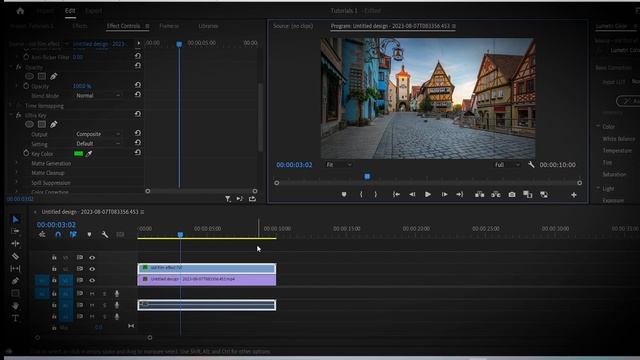Click play-only-audio icon in Effect Controls

(240, 199)
